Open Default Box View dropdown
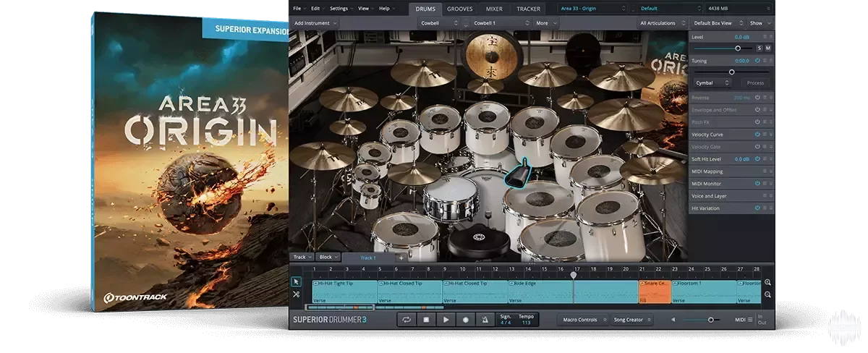868x353 pixels. click(717, 23)
